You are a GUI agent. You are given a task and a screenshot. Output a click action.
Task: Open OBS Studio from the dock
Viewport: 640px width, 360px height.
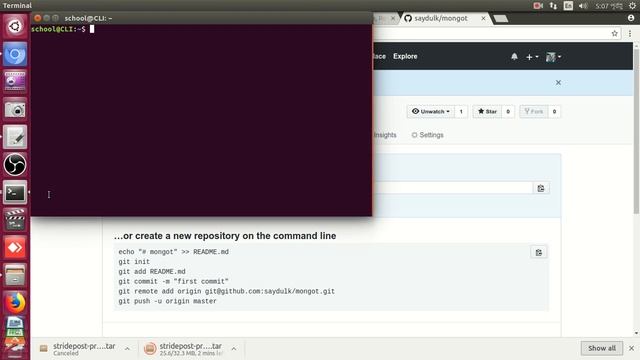point(15,164)
